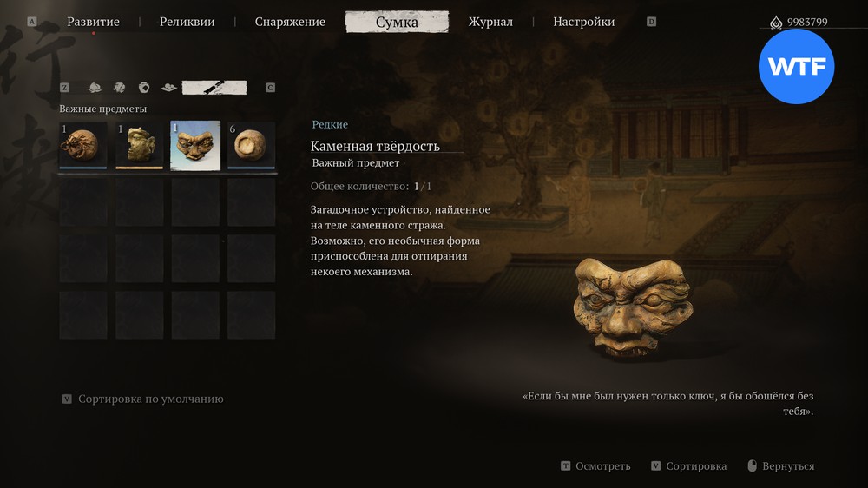The image size is (868, 488).
Task: Select the golden head item slot
Action: pyautogui.click(x=140, y=145)
